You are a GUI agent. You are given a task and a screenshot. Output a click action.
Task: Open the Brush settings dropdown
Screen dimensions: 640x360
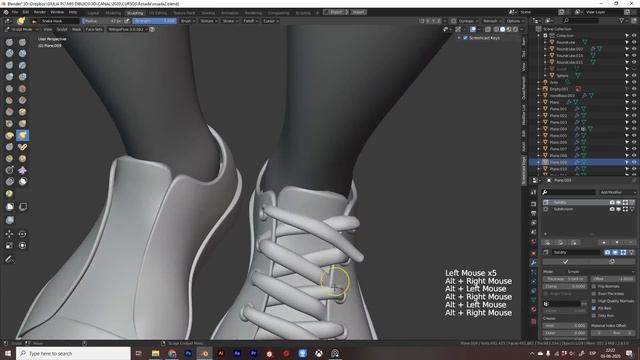(187, 21)
